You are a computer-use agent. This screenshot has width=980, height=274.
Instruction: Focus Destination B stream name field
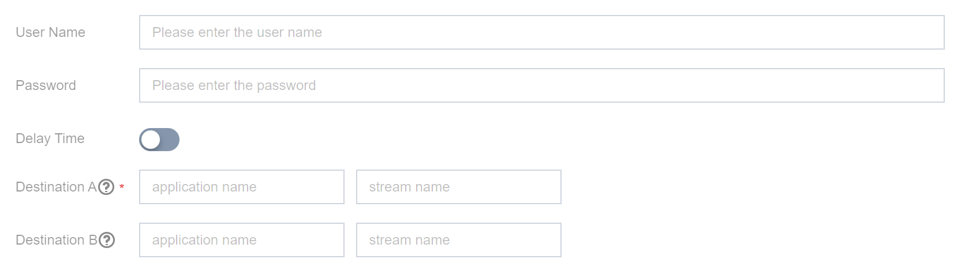[458, 240]
